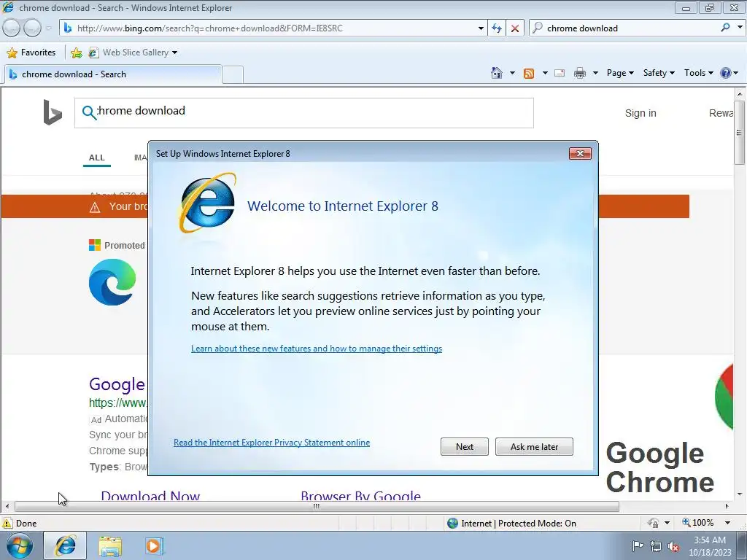Click the status bar privacy lock icon

click(x=653, y=523)
